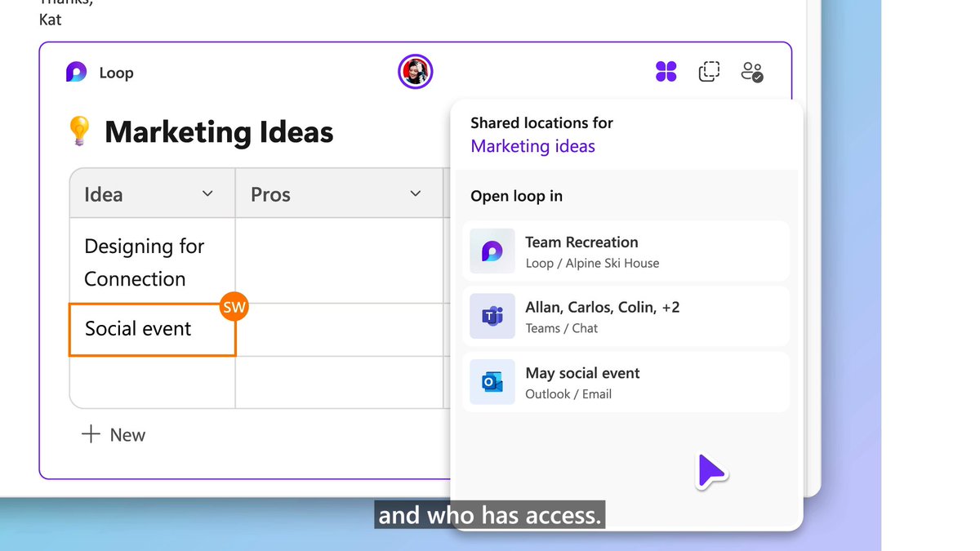The height and width of the screenshot is (551, 980).
Task: Open the user avatar in Loop header
Action: click(x=415, y=73)
